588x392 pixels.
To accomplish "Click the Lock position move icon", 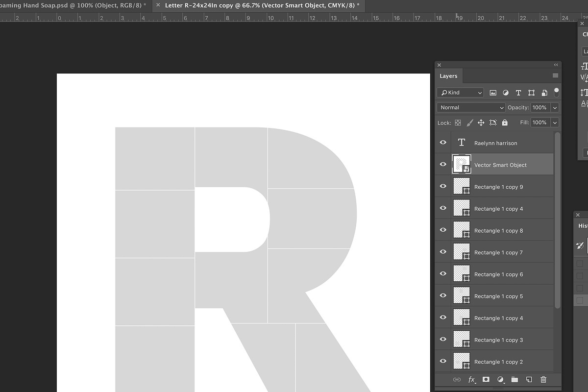I will [x=481, y=122].
